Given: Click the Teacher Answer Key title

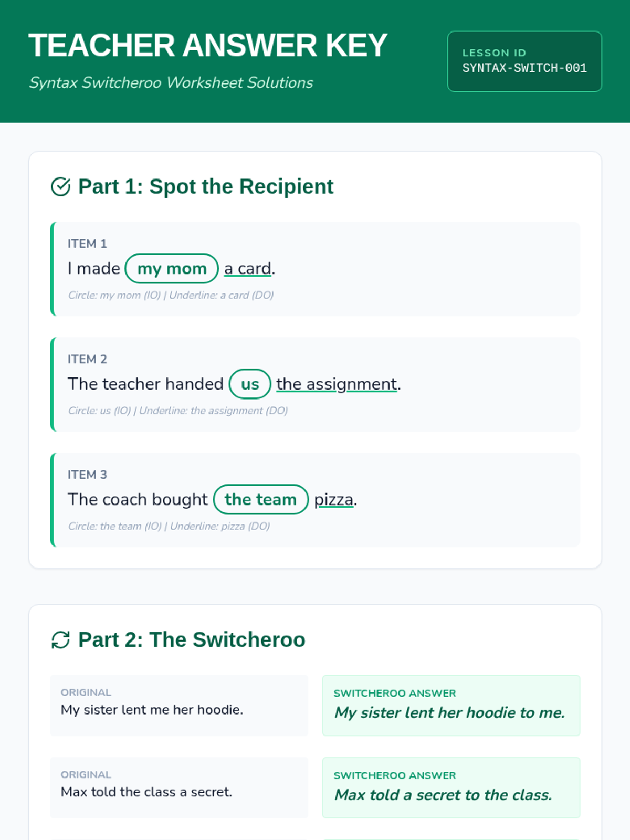Looking at the screenshot, I should (208, 45).
